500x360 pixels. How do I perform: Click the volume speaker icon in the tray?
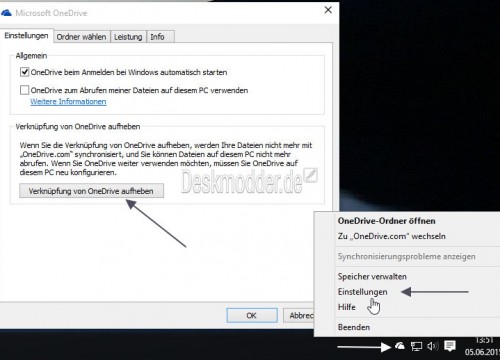tap(433, 346)
